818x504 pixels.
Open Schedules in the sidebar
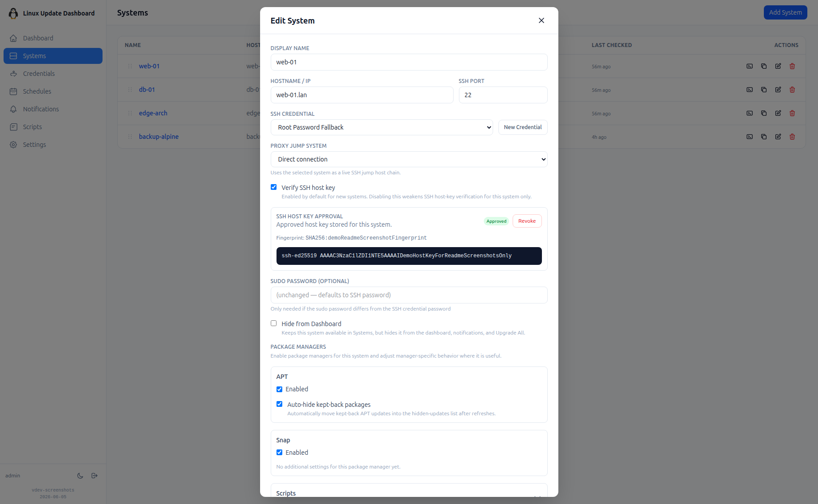(x=53, y=91)
